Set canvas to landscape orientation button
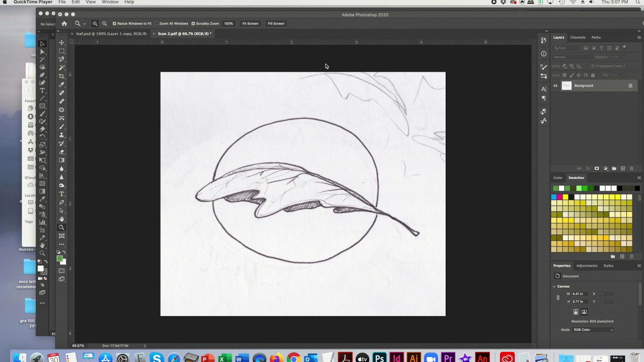This screenshot has width=644, height=362. [x=584, y=312]
